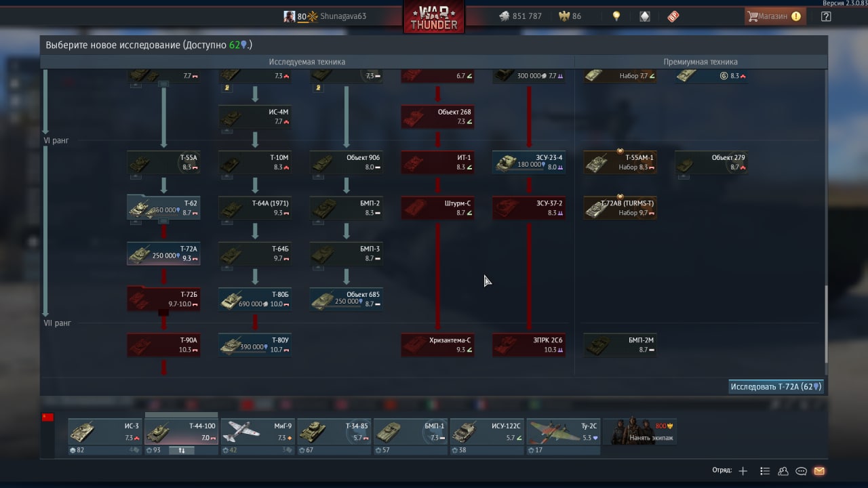868x488 pixels.
Task: Open the white diamond icon in top bar
Action: 645,16
